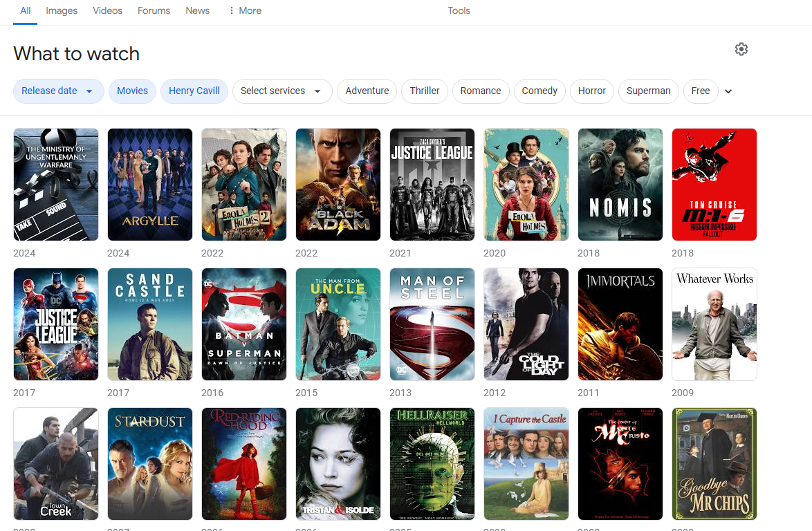
Task: Switch to the Forums tab
Action: point(154,11)
